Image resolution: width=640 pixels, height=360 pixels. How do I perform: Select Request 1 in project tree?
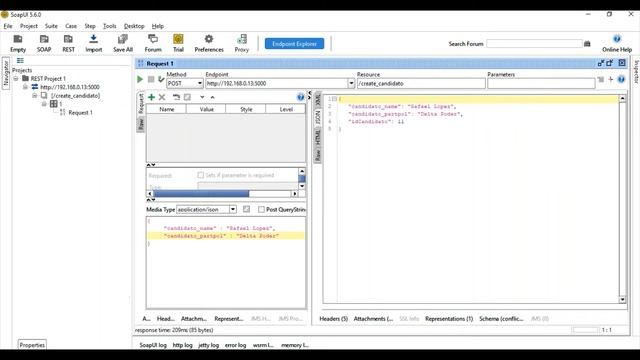pyautogui.click(x=80, y=113)
